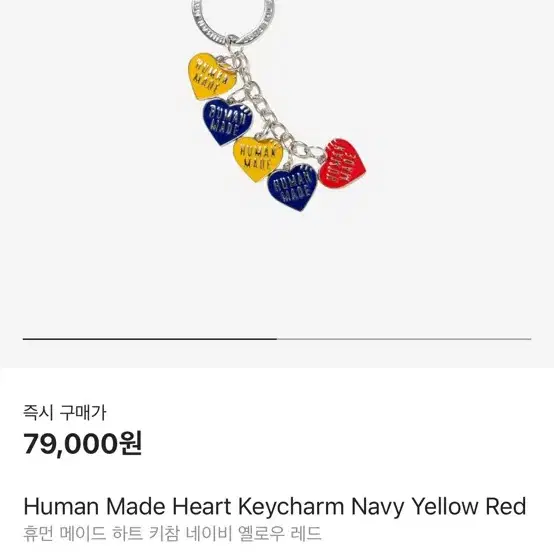Click empty gray area below keychain image
The height and width of the screenshot is (554, 554).
tap(277, 276)
